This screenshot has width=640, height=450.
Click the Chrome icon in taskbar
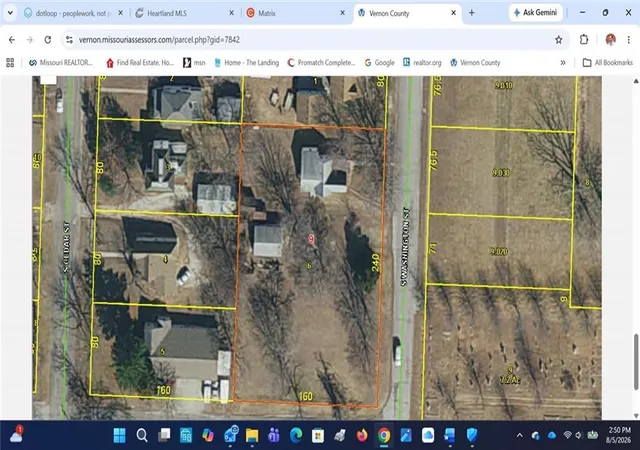coord(384,435)
